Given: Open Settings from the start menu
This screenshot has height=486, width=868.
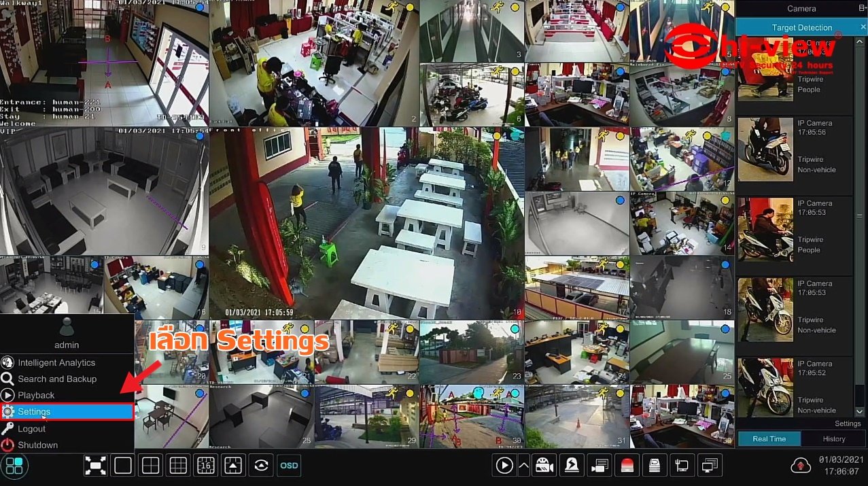Looking at the screenshot, I should [x=67, y=411].
